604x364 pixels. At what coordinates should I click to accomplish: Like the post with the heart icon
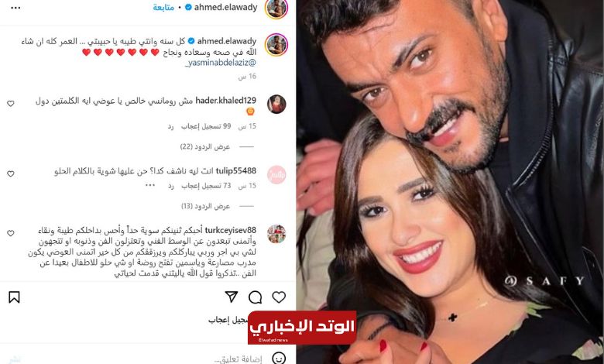279,297
